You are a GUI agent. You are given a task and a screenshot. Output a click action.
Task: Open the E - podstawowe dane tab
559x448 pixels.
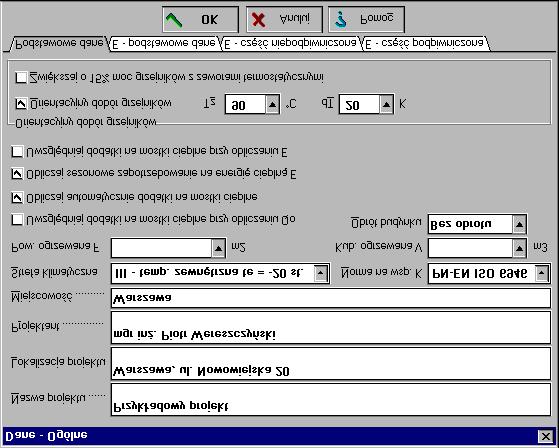pos(164,44)
